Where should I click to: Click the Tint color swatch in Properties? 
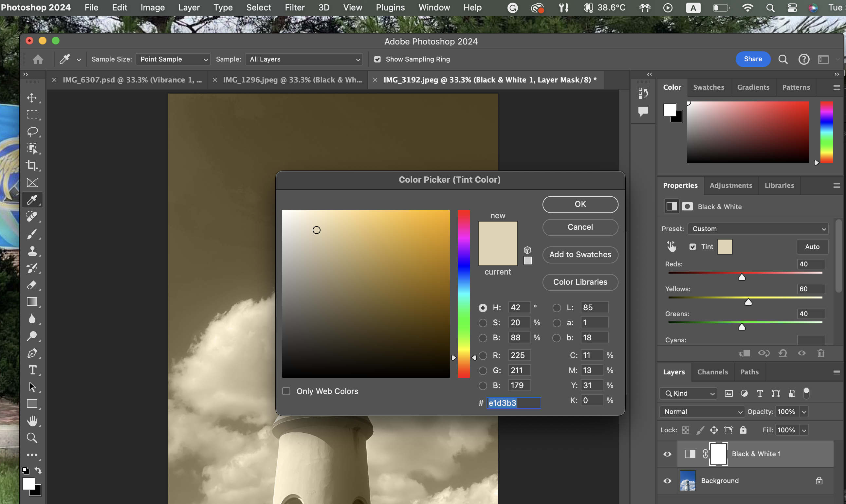pos(724,246)
